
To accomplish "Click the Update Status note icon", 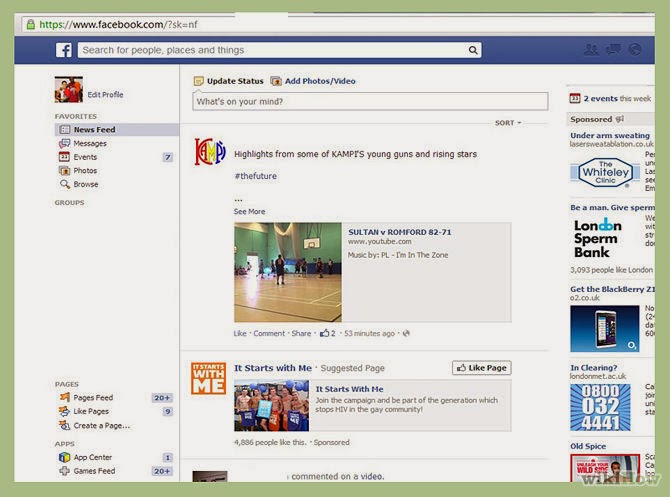I will click(x=198, y=81).
